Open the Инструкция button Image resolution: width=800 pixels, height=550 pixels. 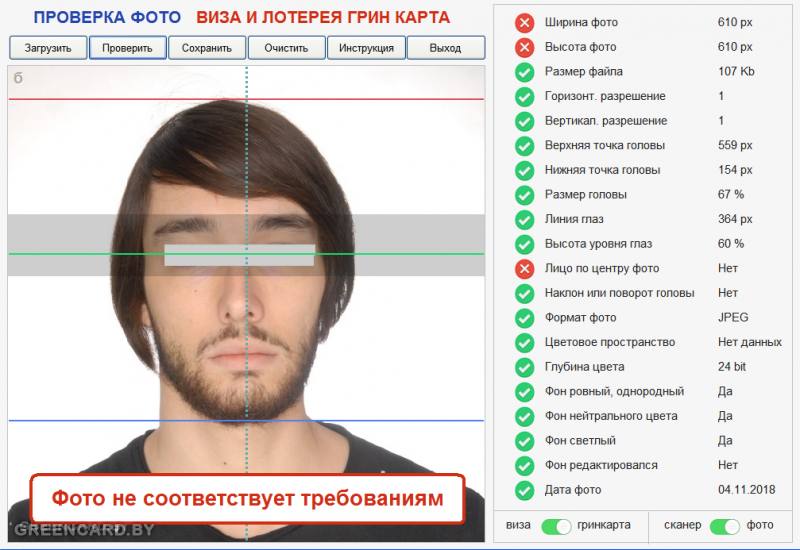pyautogui.click(x=366, y=48)
